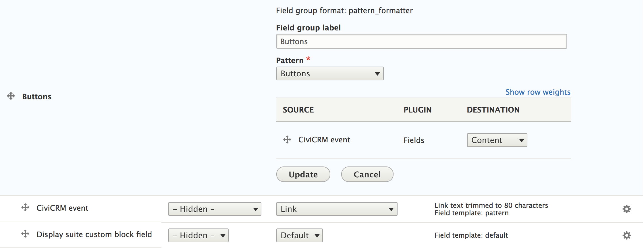644x248 pixels.
Task: Open the Hidden label dropdown for Display suite field
Action: coord(198,235)
